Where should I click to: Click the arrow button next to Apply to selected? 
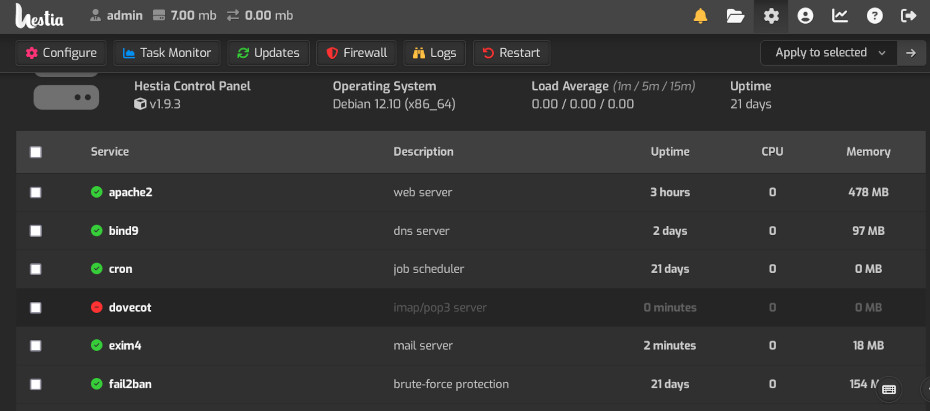pos(911,53)
